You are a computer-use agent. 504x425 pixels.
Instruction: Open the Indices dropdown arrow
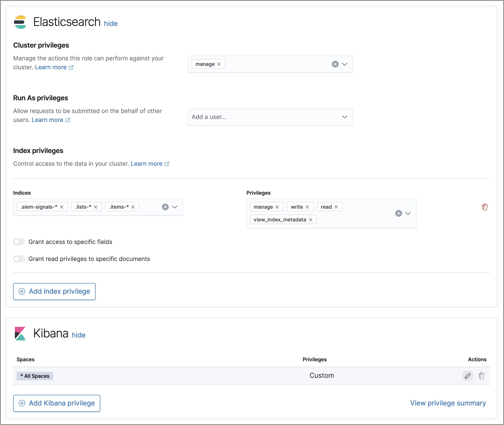[175, 207]
